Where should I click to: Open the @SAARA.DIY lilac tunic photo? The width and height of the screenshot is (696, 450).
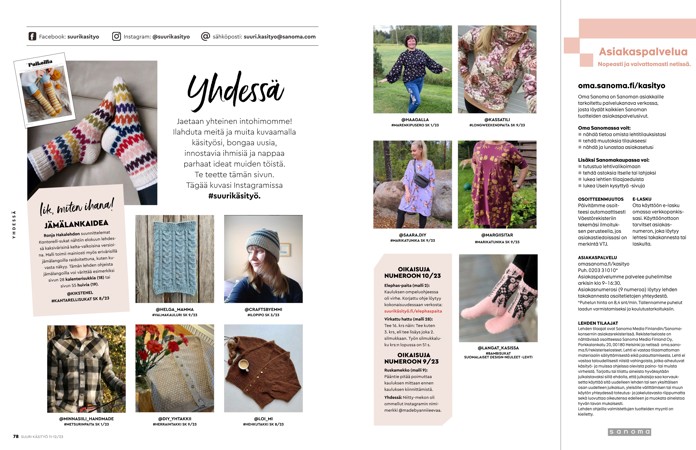click(x=412, y=184)
